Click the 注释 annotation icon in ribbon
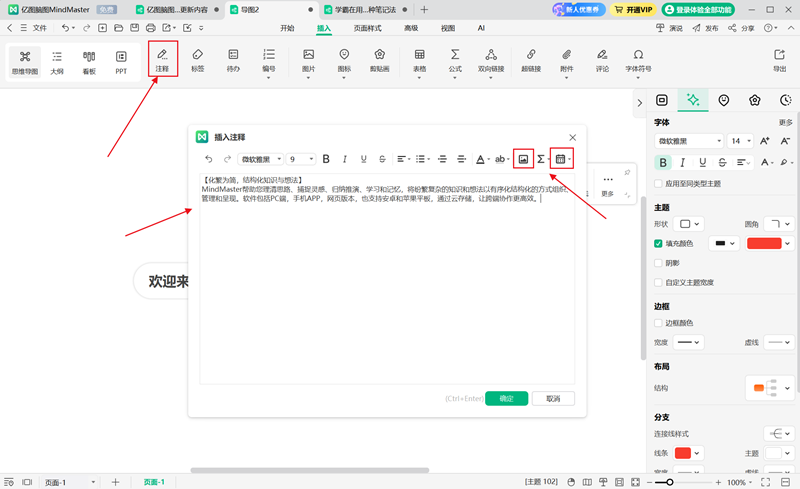The height and width of the screenshot is (489, 800). click(x=162, y=60)
